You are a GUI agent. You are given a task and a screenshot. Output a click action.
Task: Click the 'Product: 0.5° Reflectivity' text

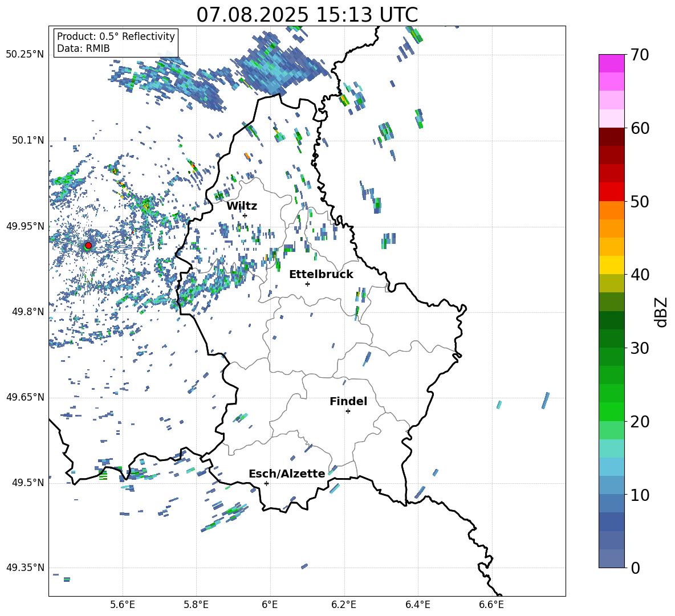click(116, 36)
